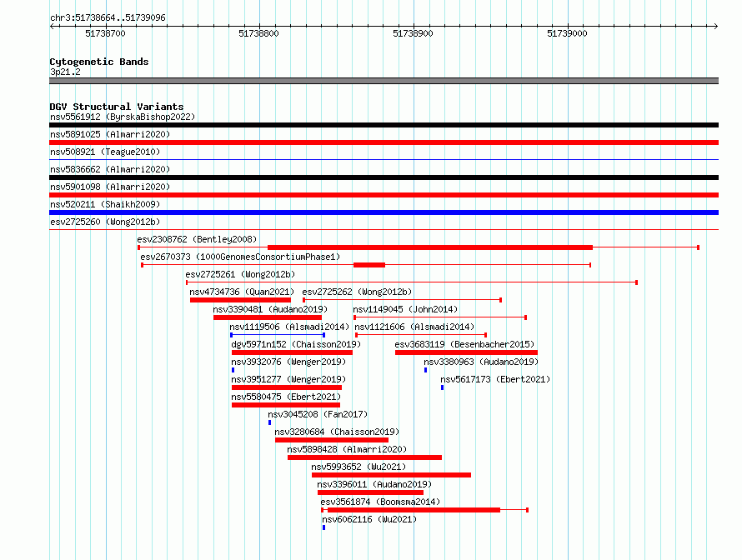
Task: Select nsv5993652 (Wu2021) label
Action: [x=358, y=467]
